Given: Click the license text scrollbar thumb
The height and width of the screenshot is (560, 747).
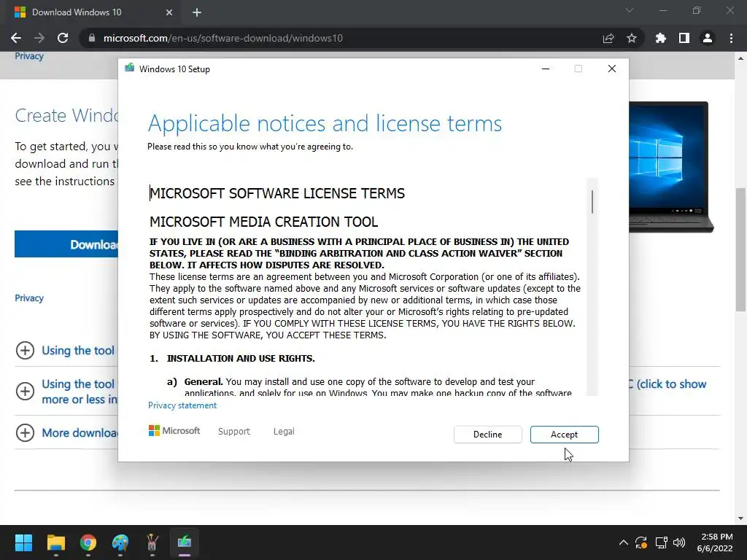Looking at the screenshot, I should click(x=592, y=202).
